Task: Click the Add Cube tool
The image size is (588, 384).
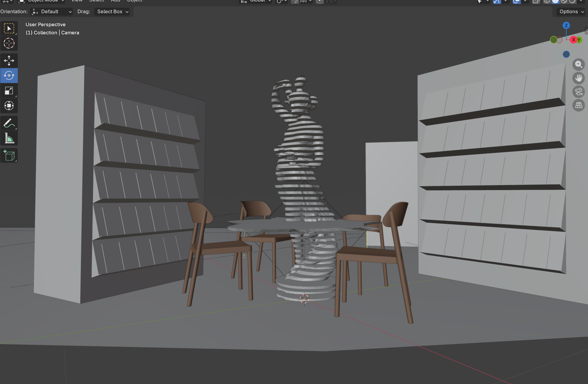Action: click(x=9, y=155)
